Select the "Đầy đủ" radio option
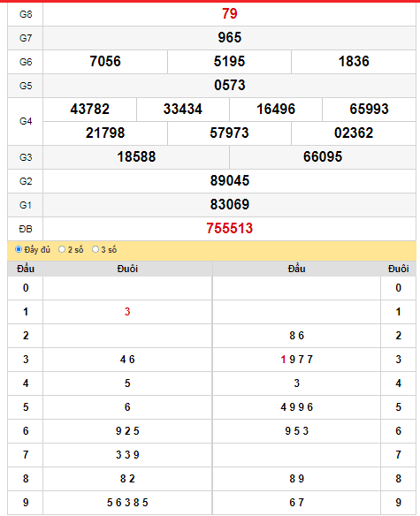The image size is (420, 516). [19, 249]
